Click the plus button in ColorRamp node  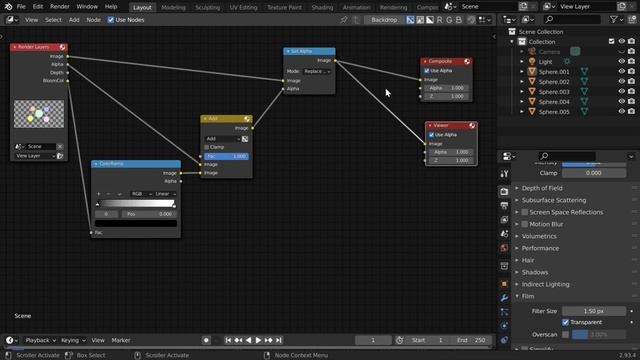coord(98,194)
